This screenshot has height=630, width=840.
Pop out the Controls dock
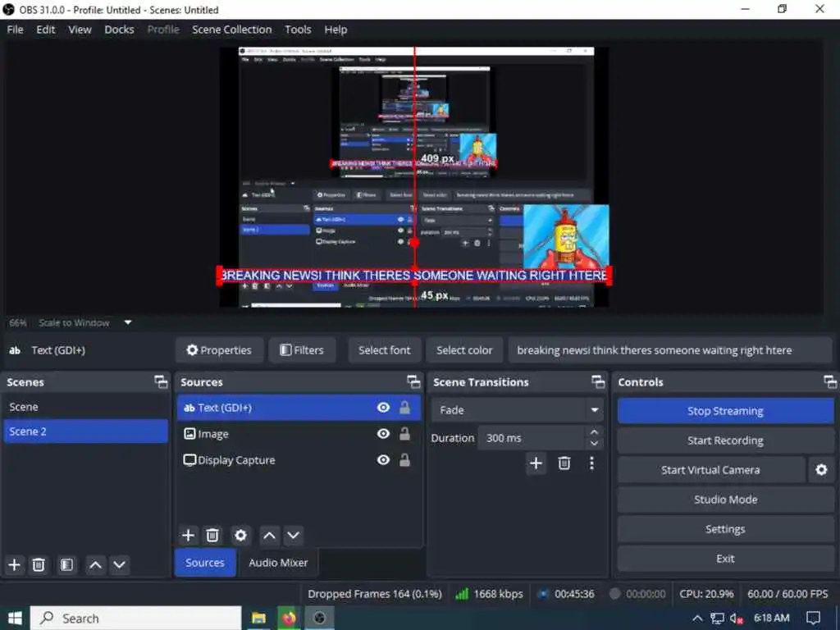(830, 381)
